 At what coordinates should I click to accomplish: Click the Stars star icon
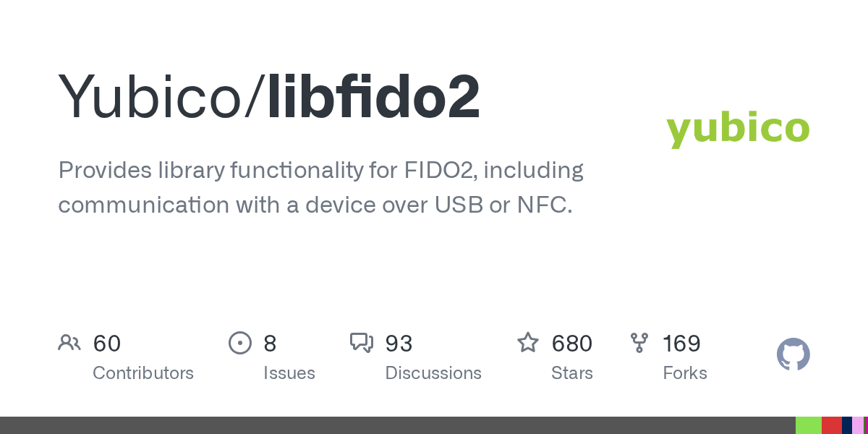pos(527,343)
